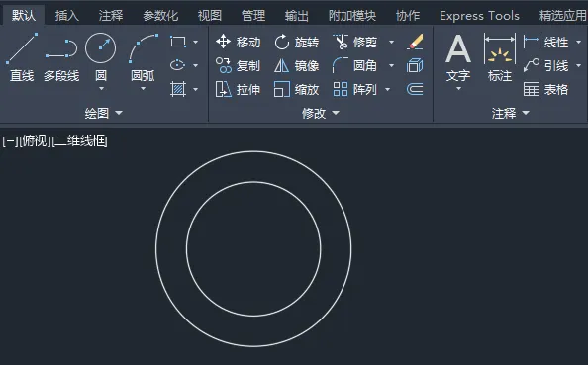
Task: Switch to the 插入 ribbon tab
Action: click(67, 16)
